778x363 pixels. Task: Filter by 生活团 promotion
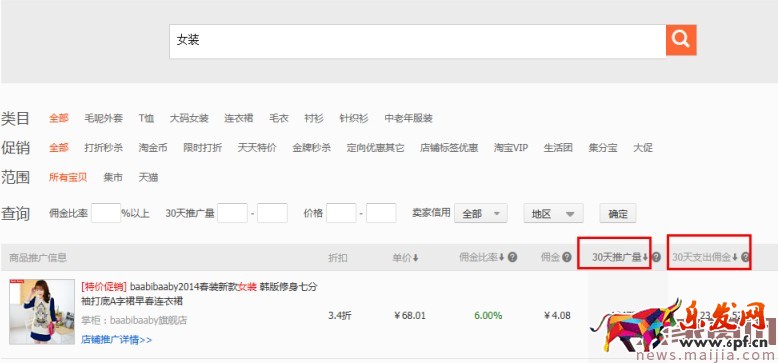pyautogui.click(x=558, y=147)
